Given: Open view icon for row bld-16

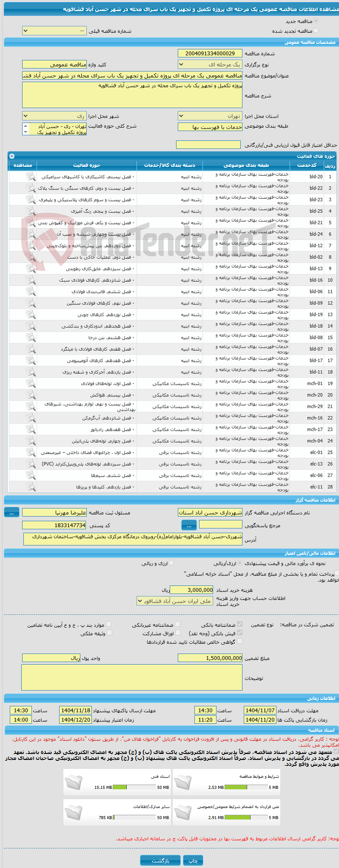Looking at the screenshot, I should click(31, 280).
